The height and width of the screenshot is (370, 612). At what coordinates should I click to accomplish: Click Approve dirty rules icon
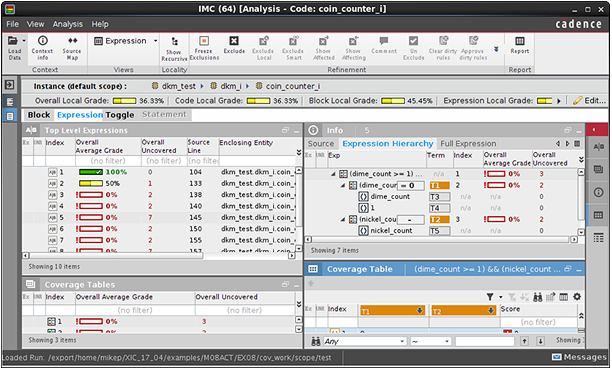coord(473,41)
